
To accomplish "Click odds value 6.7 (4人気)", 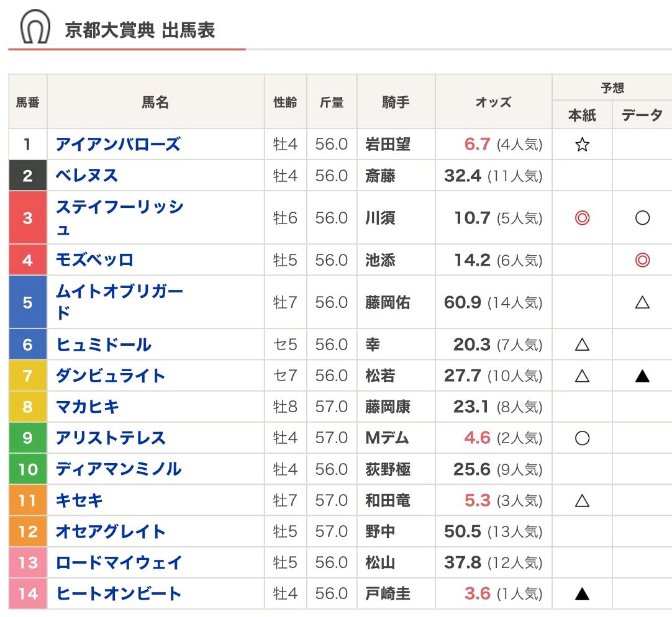I will (503, 145).
